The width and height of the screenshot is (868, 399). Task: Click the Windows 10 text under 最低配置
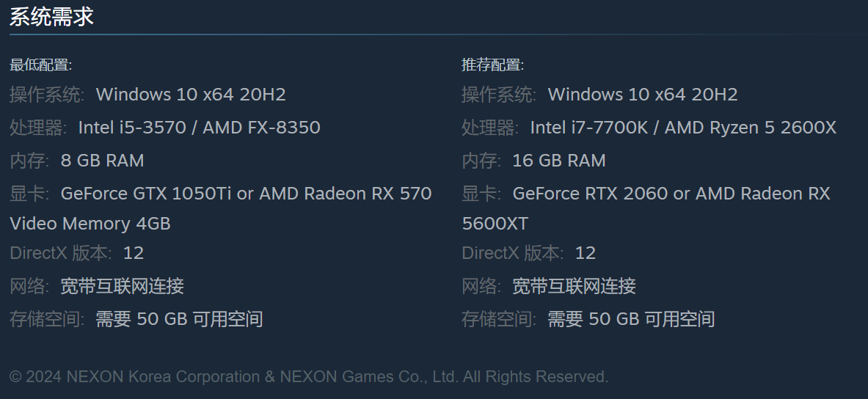191,95
